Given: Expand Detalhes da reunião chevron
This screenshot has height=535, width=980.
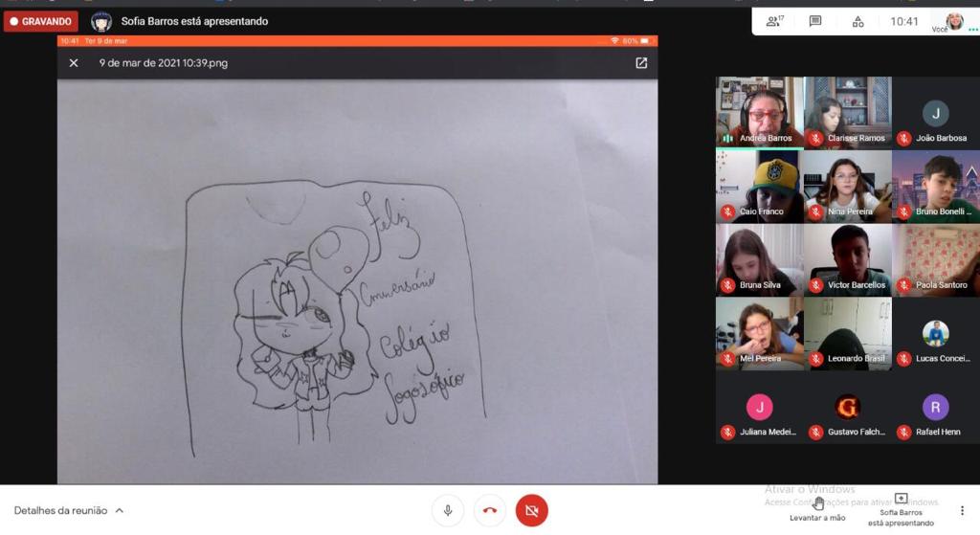Looking at the screenshot, I should click(120, 511).
